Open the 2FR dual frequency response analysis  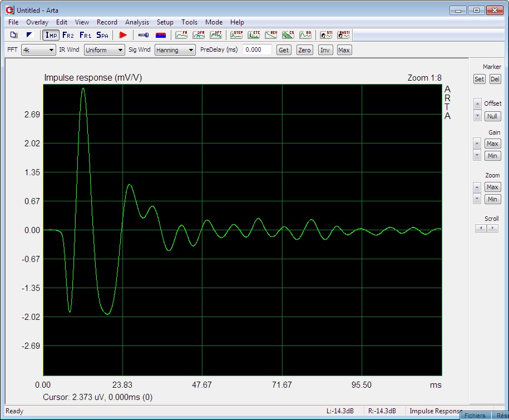point(199,35)
